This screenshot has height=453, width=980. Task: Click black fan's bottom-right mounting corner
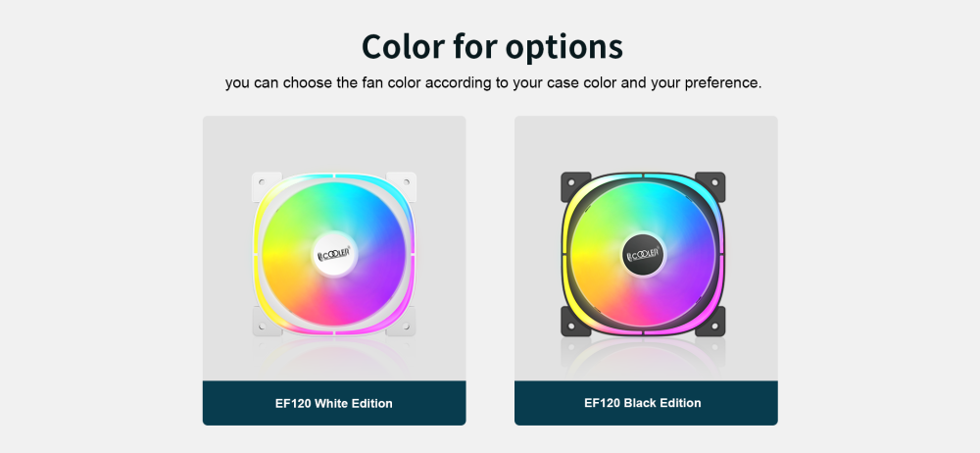(711, 323)
